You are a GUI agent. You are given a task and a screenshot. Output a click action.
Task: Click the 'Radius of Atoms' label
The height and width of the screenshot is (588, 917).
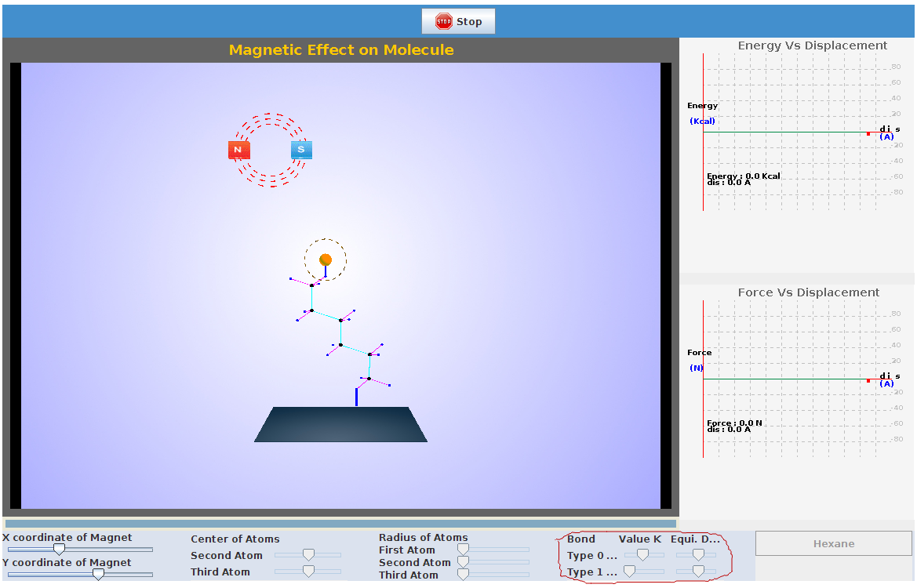[424, 537]
